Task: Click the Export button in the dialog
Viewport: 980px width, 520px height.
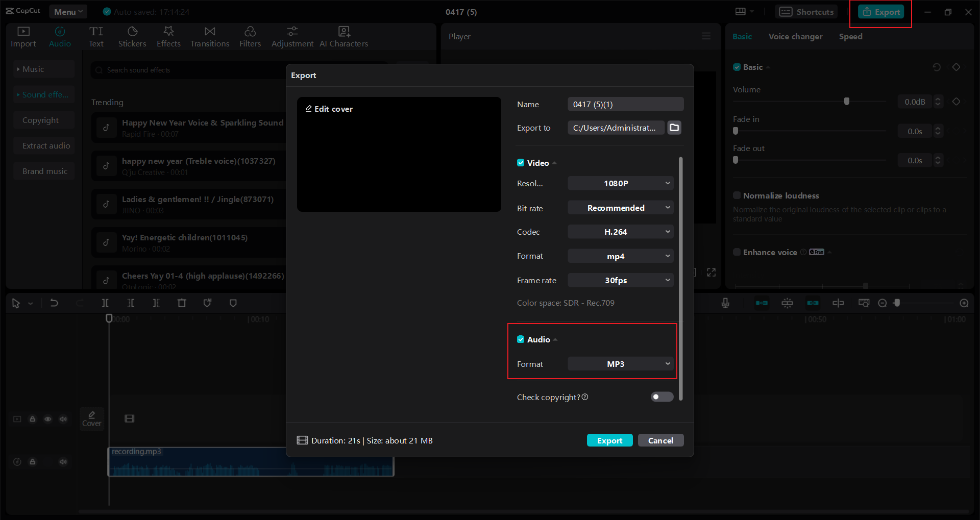Action: [609, 440]
